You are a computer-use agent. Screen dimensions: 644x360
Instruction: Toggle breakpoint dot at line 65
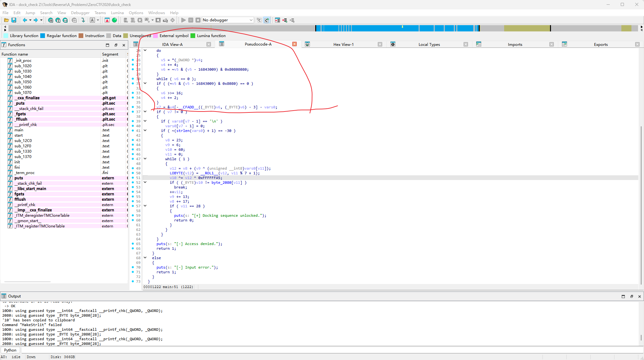click(x=133, y=244)
